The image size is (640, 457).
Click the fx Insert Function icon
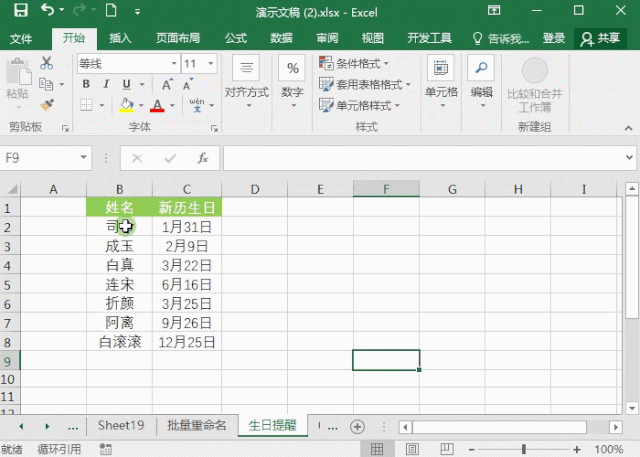[203, 158]
